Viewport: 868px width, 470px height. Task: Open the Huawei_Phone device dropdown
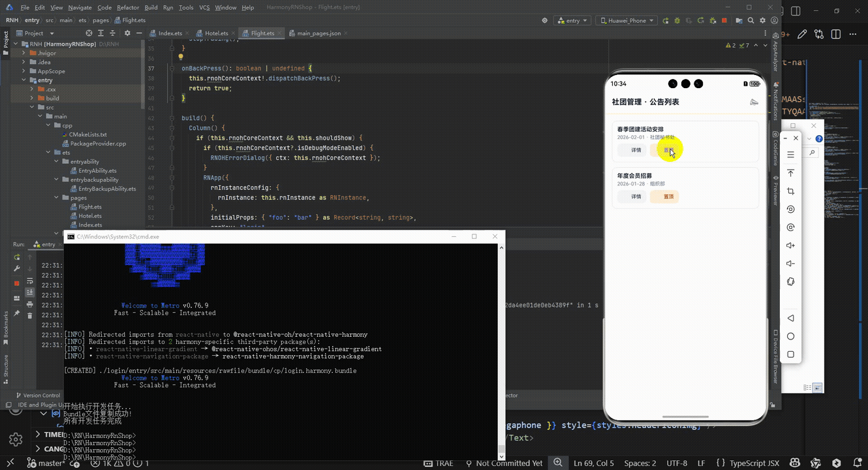(627, 20)
